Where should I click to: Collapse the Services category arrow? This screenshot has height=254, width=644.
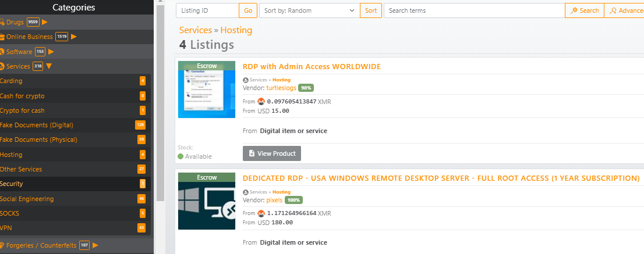tap(49, 66)
